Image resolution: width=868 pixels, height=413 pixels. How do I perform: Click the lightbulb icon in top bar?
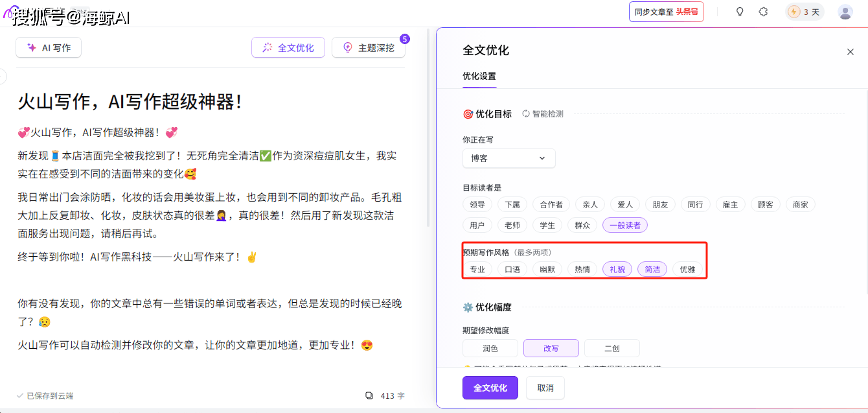point(740,12)
